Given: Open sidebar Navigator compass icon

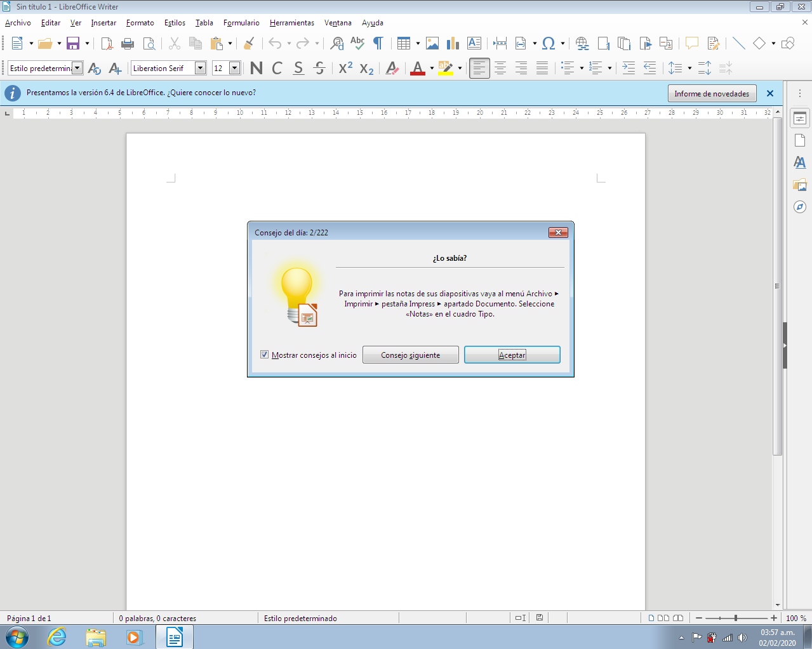Looking at the screenshot, I should (800, 207).
